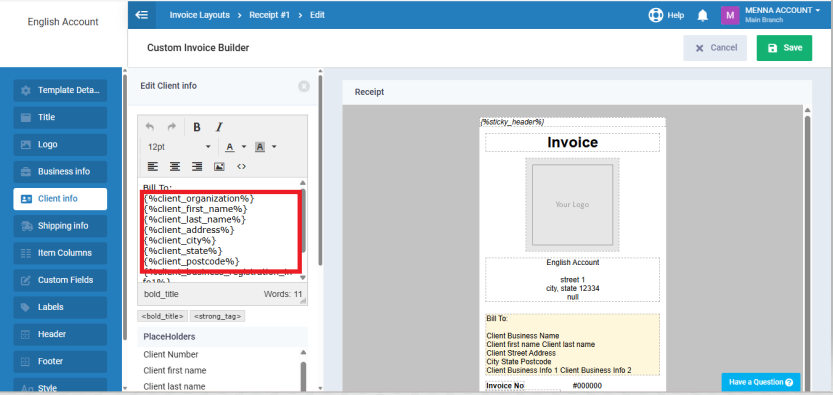Image resolution: width=833 pixels, height=395 pixels.
Task: Open notifications bell icon
Action: click(x=703, y=15)
